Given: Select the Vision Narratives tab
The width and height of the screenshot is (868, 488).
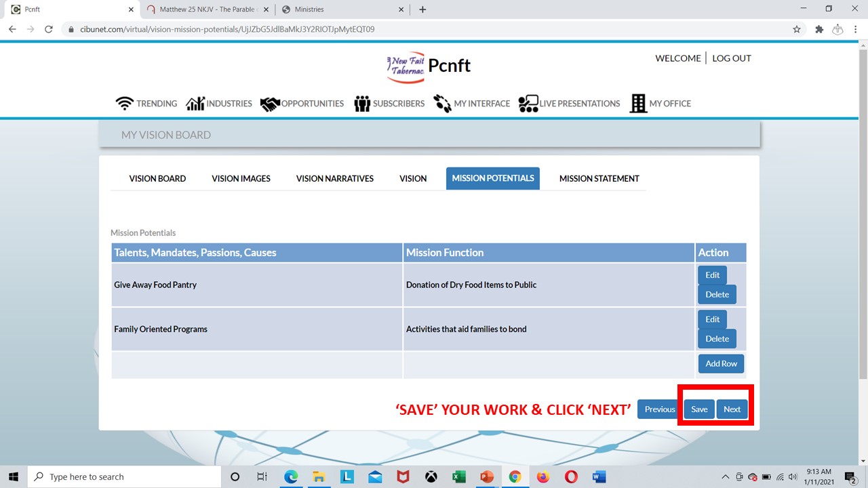Looking at the screenshot, I should [x=334, y=178].
